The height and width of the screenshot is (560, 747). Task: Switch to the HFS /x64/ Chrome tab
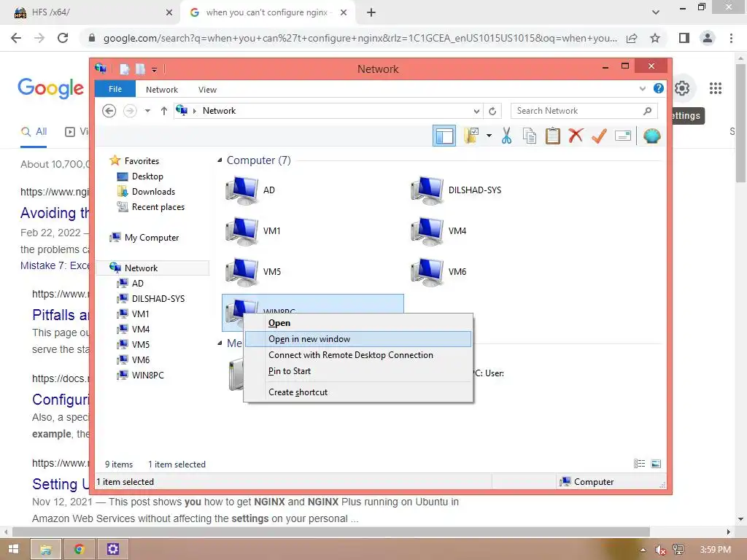coord(90,12)
